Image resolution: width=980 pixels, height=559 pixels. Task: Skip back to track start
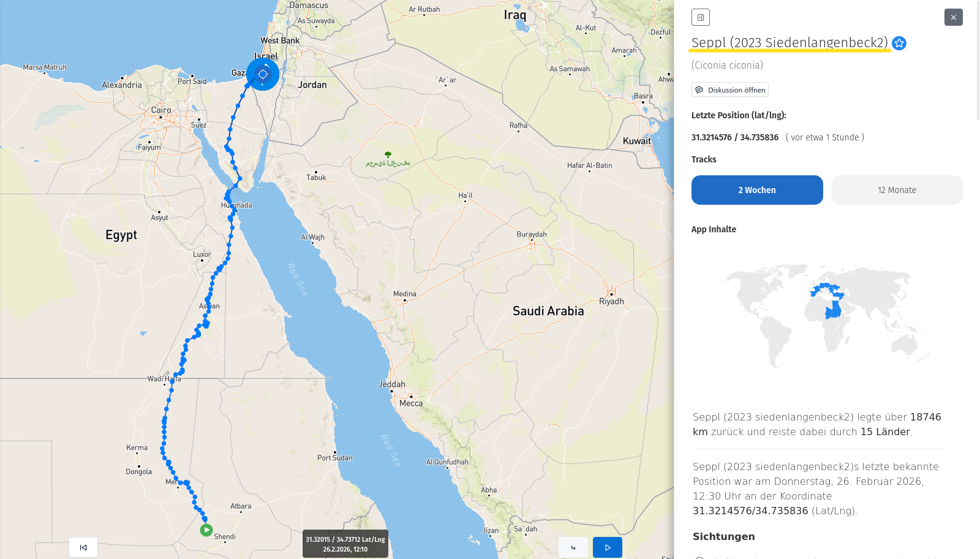[83, 547]
